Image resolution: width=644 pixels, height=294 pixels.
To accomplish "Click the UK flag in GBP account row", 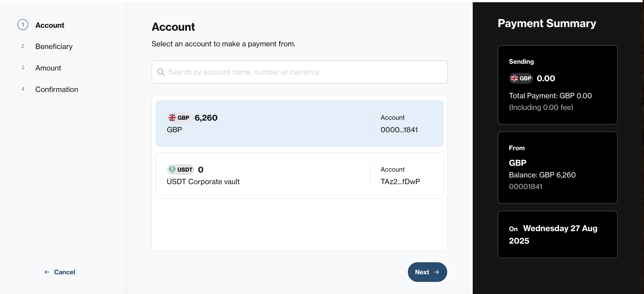I will point(172,118).
